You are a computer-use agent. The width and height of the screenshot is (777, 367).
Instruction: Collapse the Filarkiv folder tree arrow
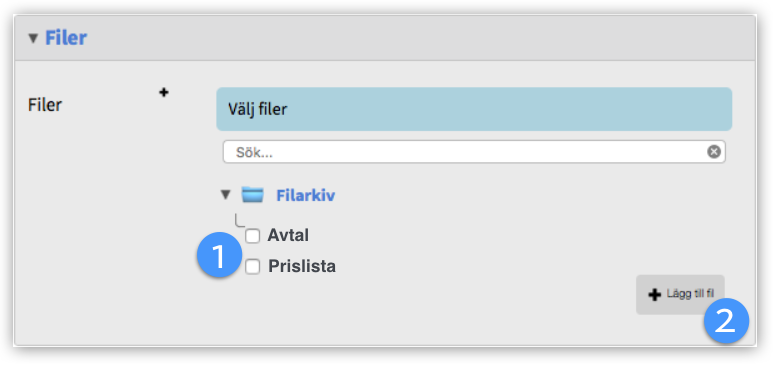(225, 195)
